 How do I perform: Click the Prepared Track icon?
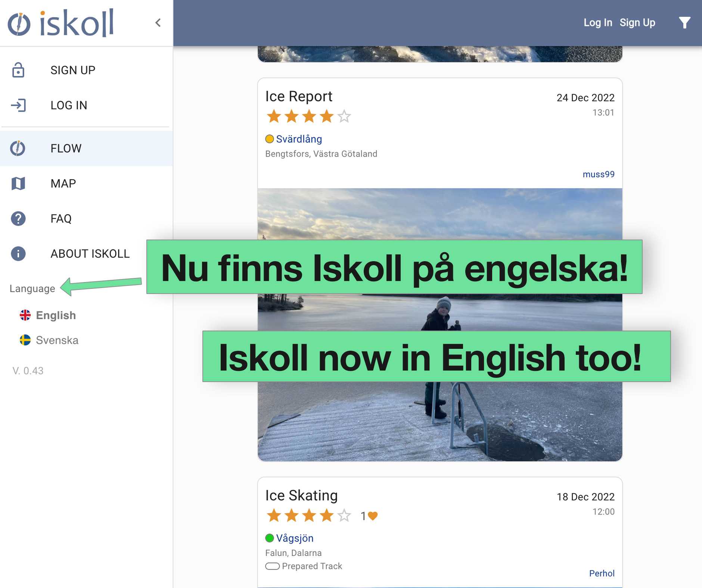coord(272,566)
